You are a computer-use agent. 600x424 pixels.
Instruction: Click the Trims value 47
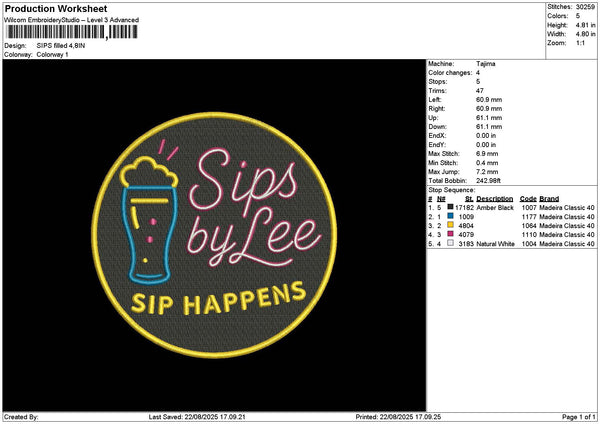point(480,91)
